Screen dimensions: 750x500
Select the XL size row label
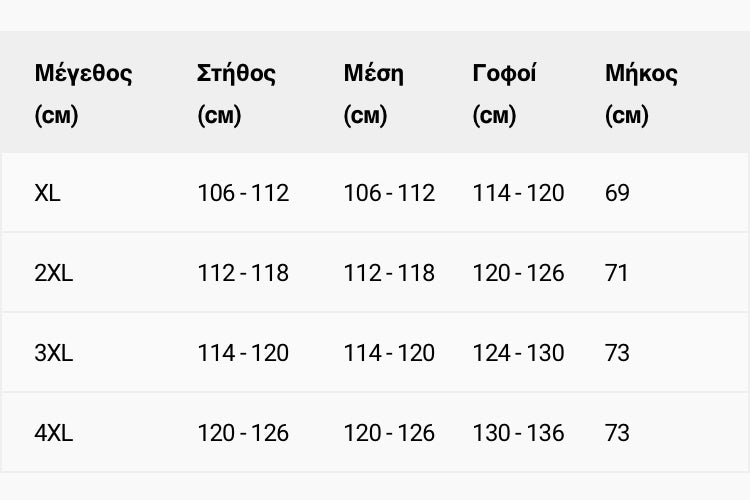click(47, 193)
